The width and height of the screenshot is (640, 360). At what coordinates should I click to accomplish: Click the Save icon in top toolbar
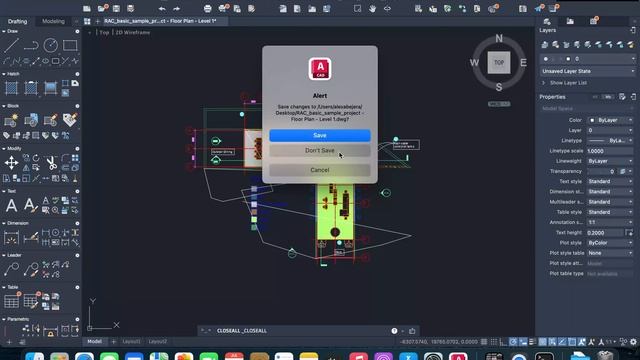(x=116, y=9)
